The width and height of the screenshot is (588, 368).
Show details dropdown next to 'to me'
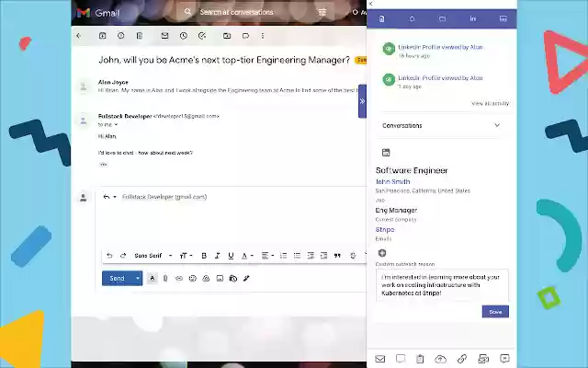(x=116, y=125)
